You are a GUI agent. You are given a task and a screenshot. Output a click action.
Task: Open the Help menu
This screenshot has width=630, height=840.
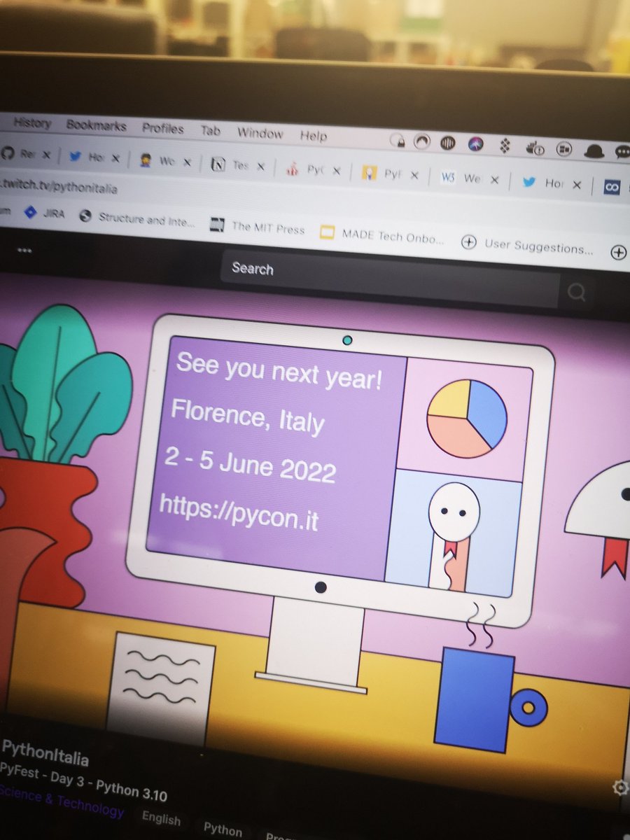(x=313, y=136)
